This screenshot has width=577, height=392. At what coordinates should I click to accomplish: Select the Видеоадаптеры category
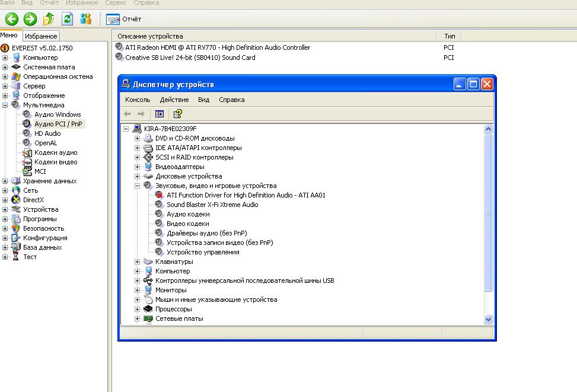click(180, 167)
